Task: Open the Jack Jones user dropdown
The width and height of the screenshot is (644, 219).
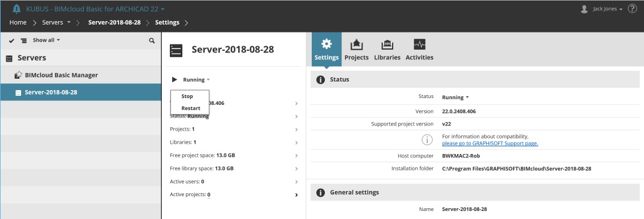Action: 608,9
